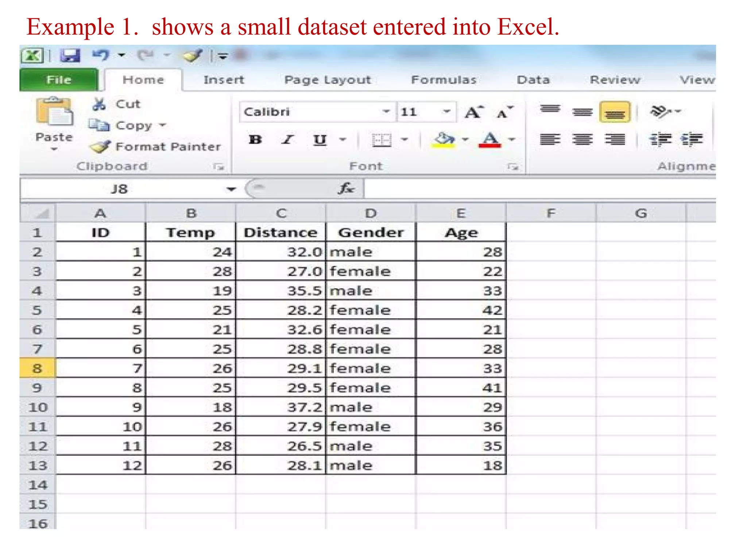Open the File tab
The image size is (747, 560).
click(59, 80)
